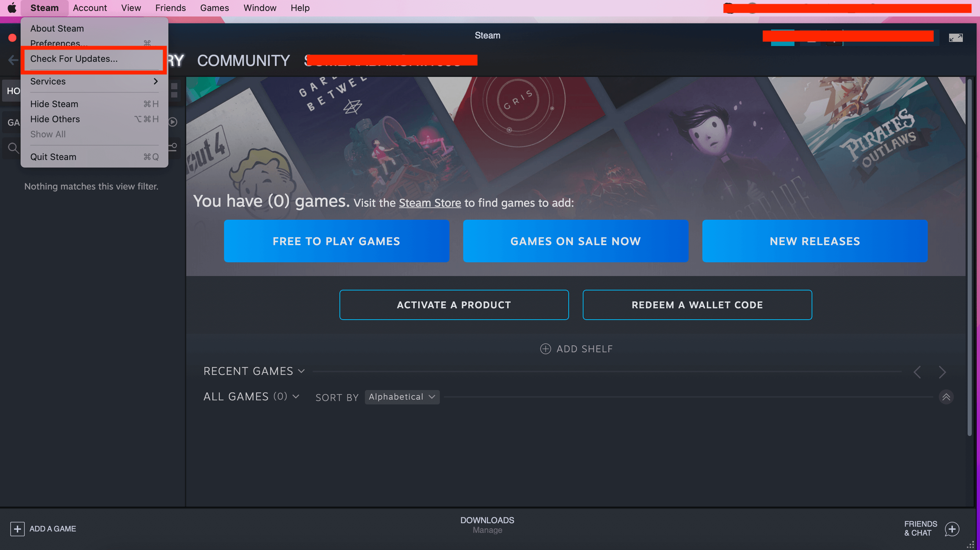Open the Alphabetical sort dropdown
Screen dimensions: 980x550
tap(402, 396)
